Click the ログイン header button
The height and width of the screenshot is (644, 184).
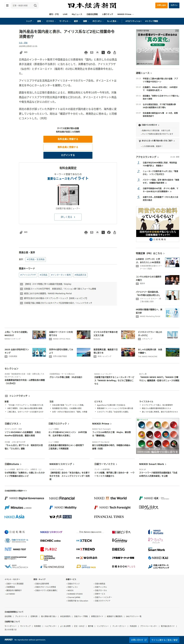(x=174, y=5)
